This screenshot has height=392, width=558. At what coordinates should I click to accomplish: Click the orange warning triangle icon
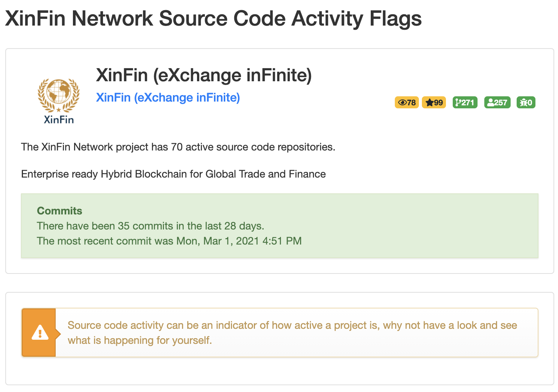pos(39,333)
